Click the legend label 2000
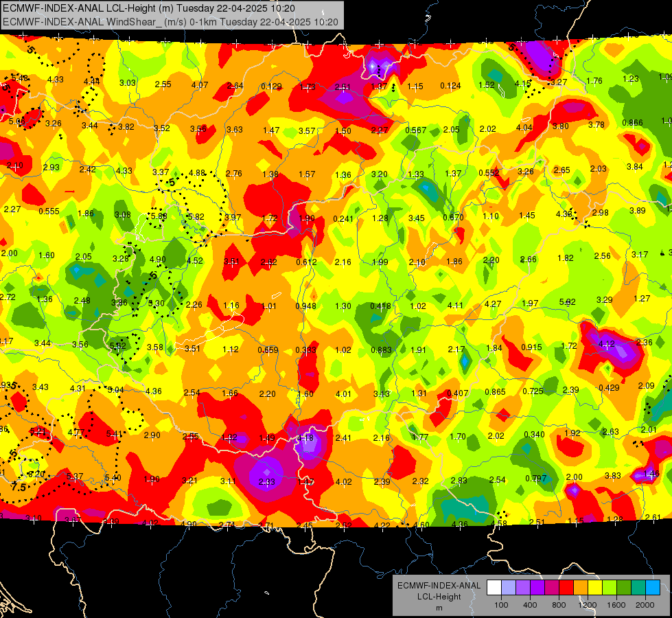Image resolution: width=672 pixels, height=618 pixels. pos(645,605)
